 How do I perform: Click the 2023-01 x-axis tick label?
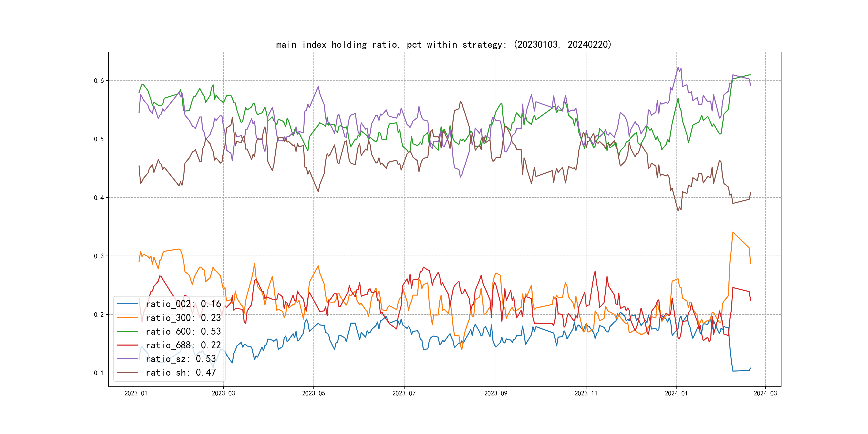tap(136, 393)
